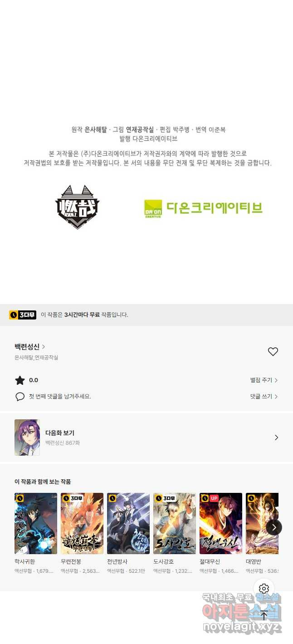Screen dimensions: 293x644
Task: Click the speech bubble comment icon
Action: tap(20, 397)
